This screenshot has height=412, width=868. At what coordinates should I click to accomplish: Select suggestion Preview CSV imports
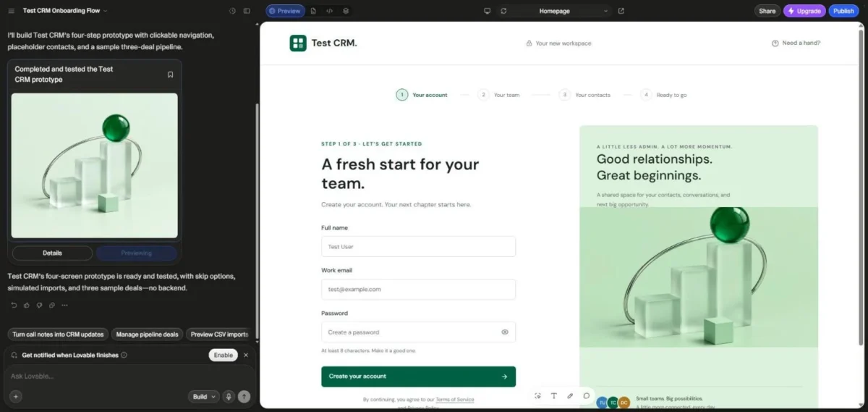[218, 335]
